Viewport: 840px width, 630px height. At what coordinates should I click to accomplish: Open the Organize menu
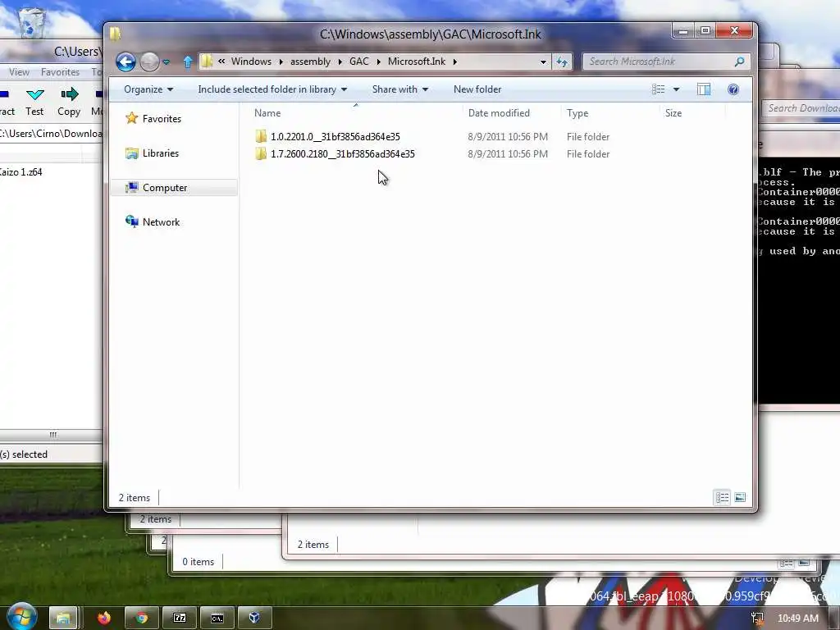pos(148,89)
